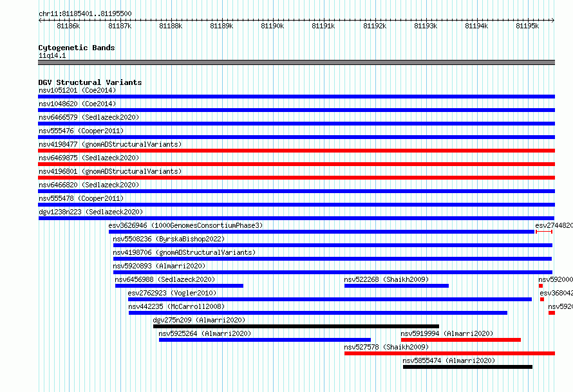Click the blue bar under esv3626946
This screenshot has width=573, height=392.
(321, 232)
